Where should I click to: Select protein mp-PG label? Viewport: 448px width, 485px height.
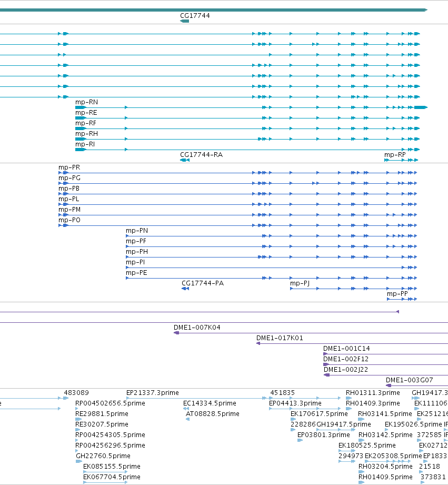[69, 178]
